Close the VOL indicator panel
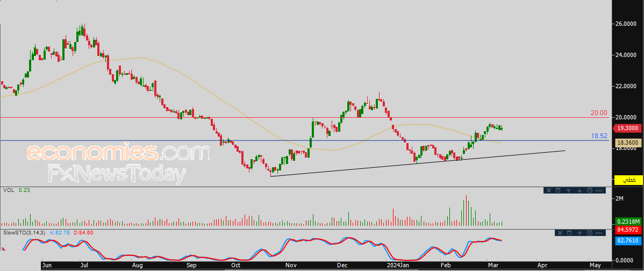Image resolution: width=644 pixels, height=271 pixels. 549,190
